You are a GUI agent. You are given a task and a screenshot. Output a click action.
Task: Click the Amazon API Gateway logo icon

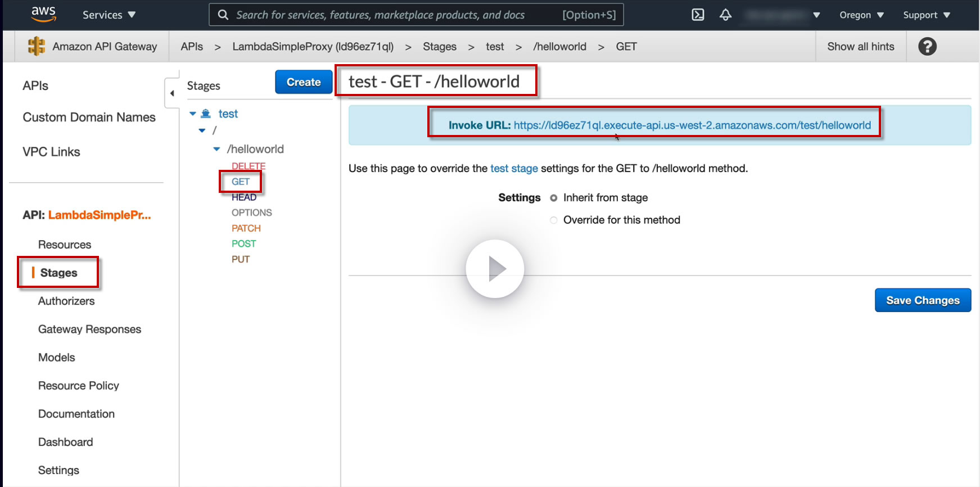coord(37,46)
